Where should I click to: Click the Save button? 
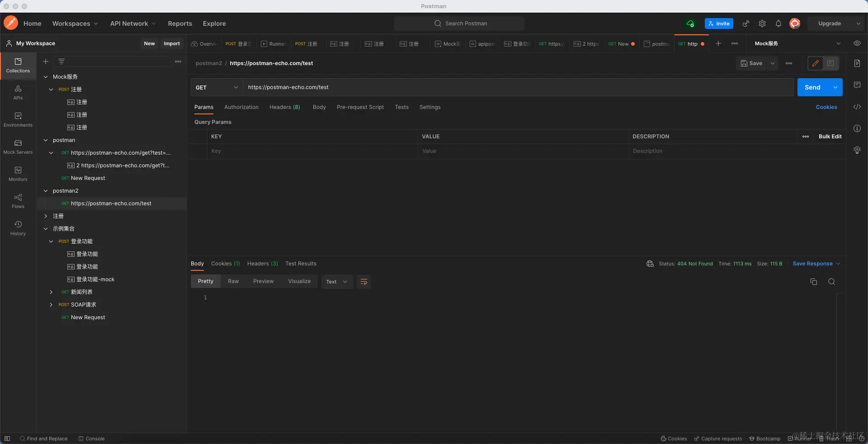752,63
